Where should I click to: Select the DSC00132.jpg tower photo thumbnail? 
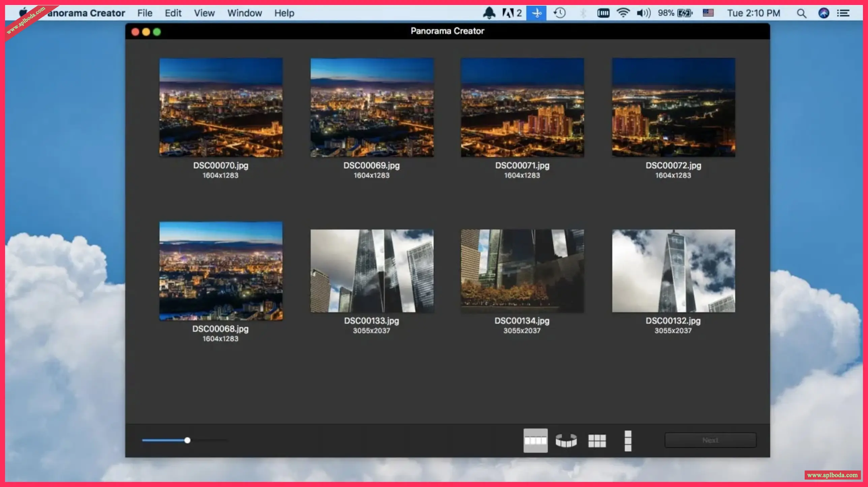[x=674, y=271]
